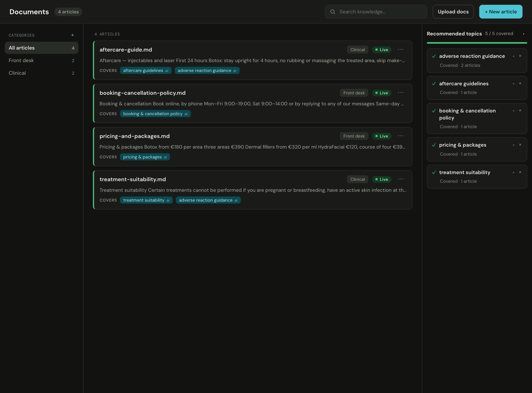Click Front desk badge on pricing-and-packages.md
The image size is (532, 393).
pyautogui.click(x=354, y=136)
